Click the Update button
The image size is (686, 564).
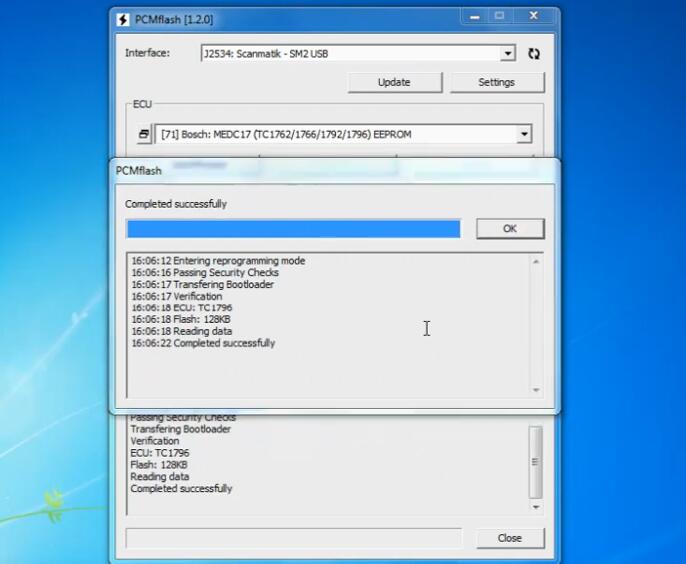pyautogui.click(x=395, y=82)
